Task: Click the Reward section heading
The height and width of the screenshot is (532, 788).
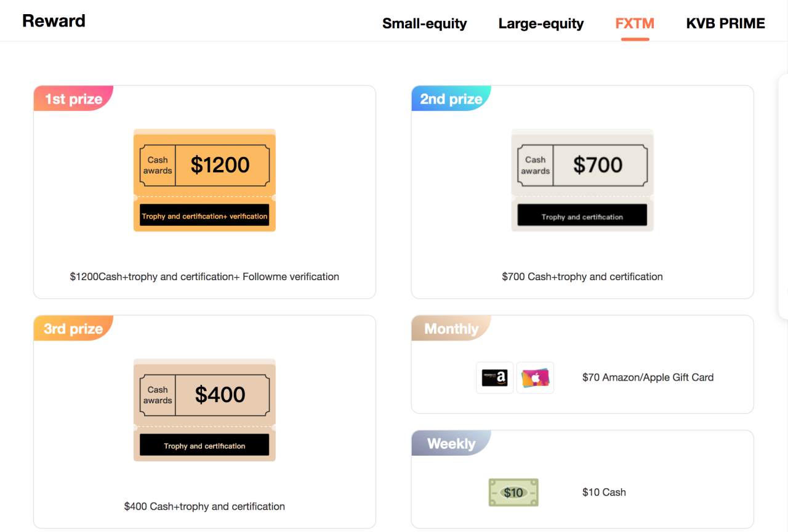Action: point(54,21)
